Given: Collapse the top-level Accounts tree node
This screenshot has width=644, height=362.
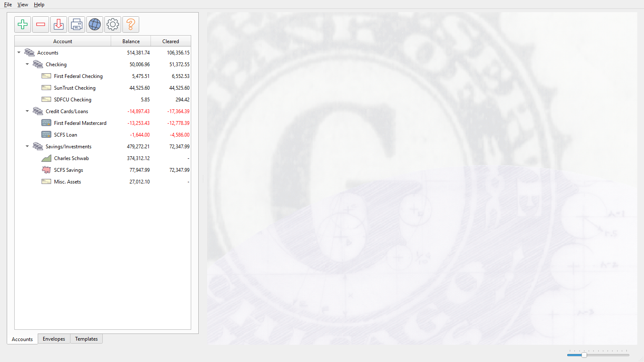Looking at the screenshot, I should tap(19, 52).
